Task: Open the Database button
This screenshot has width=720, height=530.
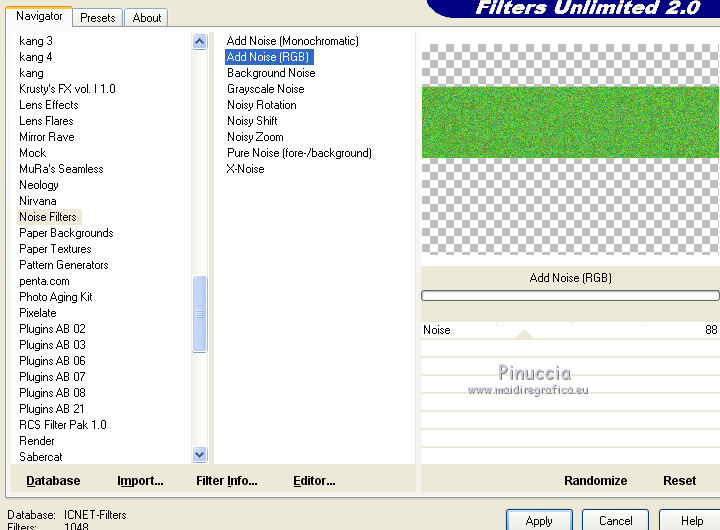Action: (53, 481)
